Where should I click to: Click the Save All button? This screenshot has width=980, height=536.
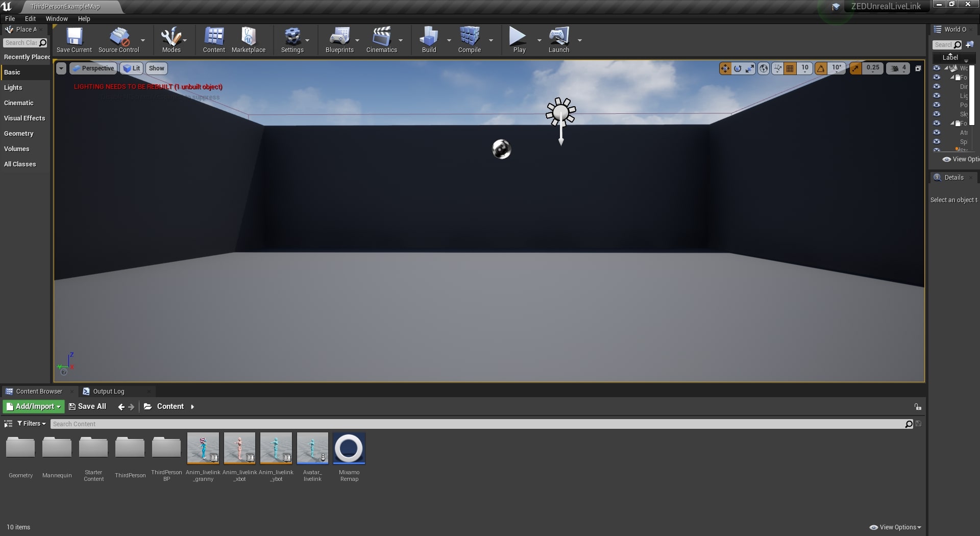(87, 406)
